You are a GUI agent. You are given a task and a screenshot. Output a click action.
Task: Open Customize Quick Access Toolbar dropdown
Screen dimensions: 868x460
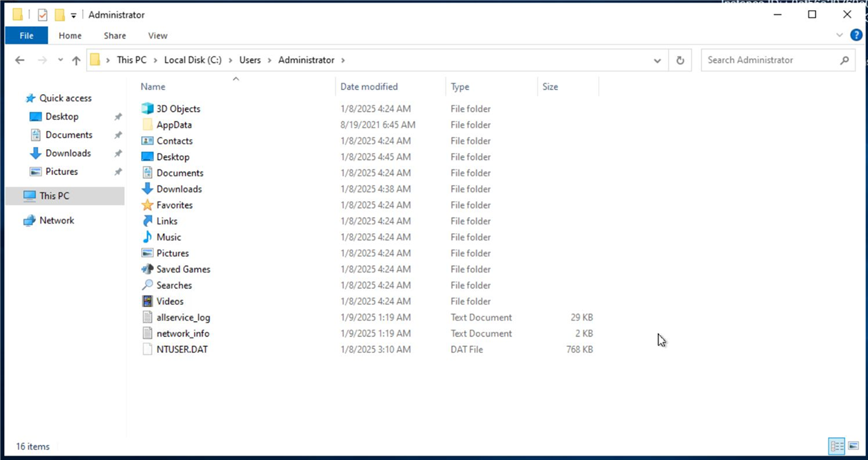(x=73, y=15)
